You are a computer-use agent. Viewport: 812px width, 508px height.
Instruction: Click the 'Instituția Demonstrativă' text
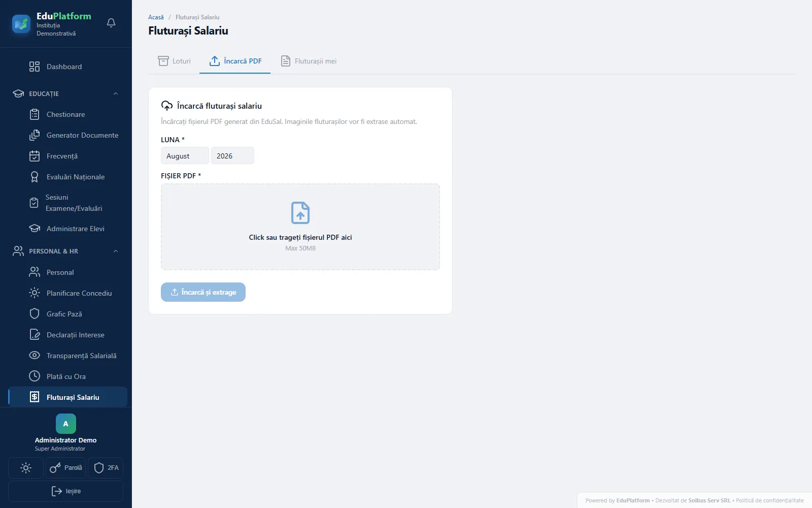click(56, 29)
